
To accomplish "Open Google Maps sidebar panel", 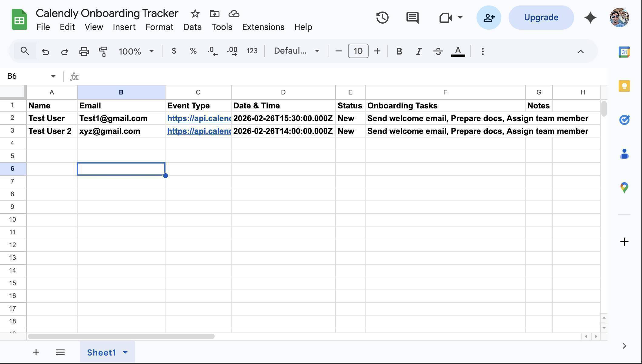I will point(624,187).
